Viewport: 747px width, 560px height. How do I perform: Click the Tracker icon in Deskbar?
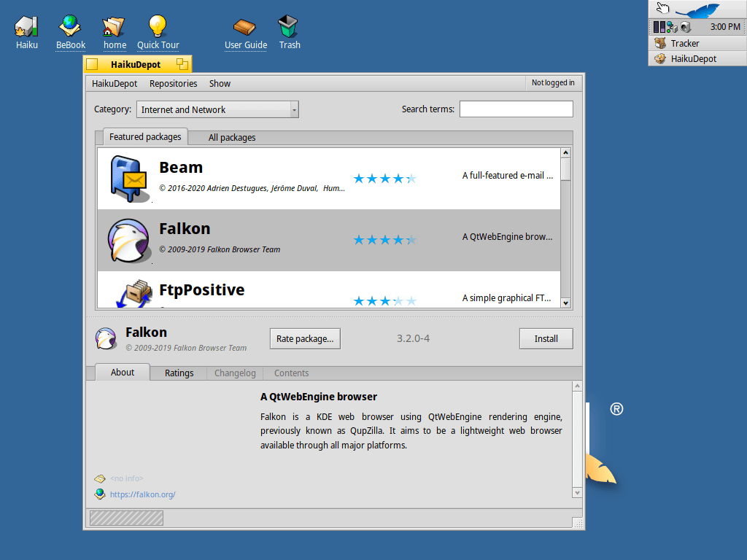tap(659, 43)
